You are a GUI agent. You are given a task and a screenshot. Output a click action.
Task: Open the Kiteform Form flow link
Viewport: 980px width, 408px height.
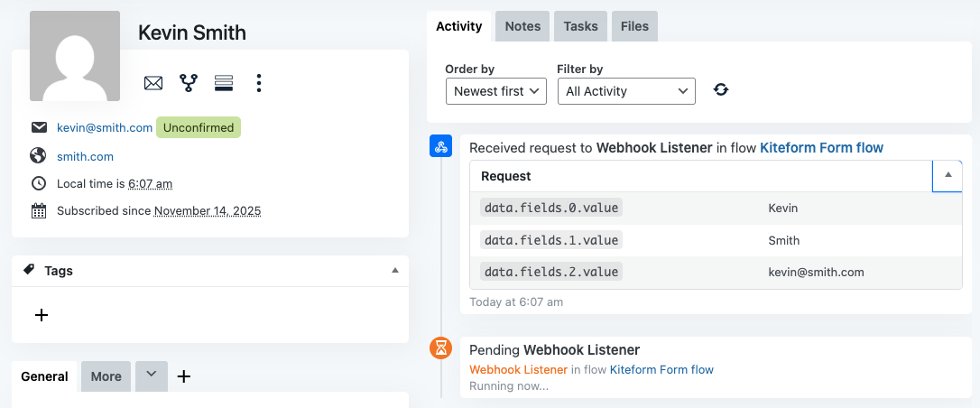[x=821, y=147]
